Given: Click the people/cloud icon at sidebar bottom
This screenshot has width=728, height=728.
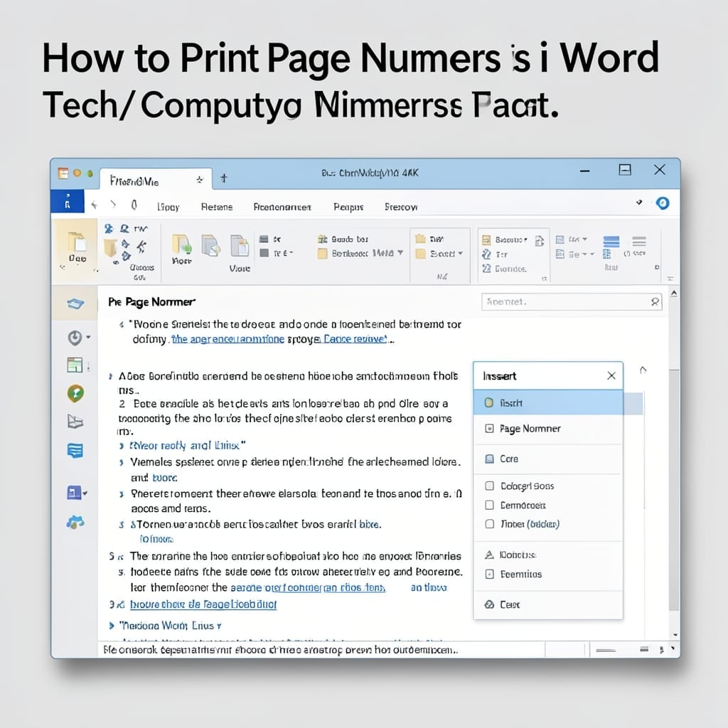Looking at the screenshot, I should pos(75,523).
